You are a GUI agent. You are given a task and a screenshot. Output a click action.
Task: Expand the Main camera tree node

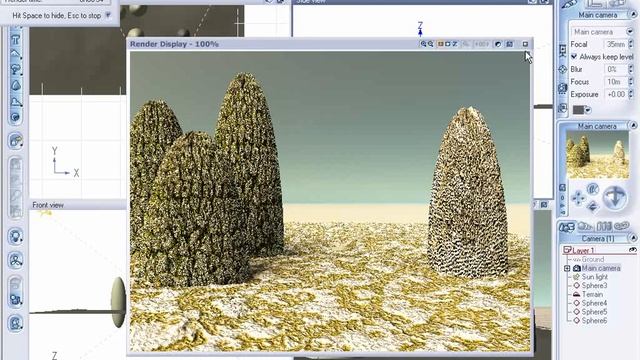567,268
